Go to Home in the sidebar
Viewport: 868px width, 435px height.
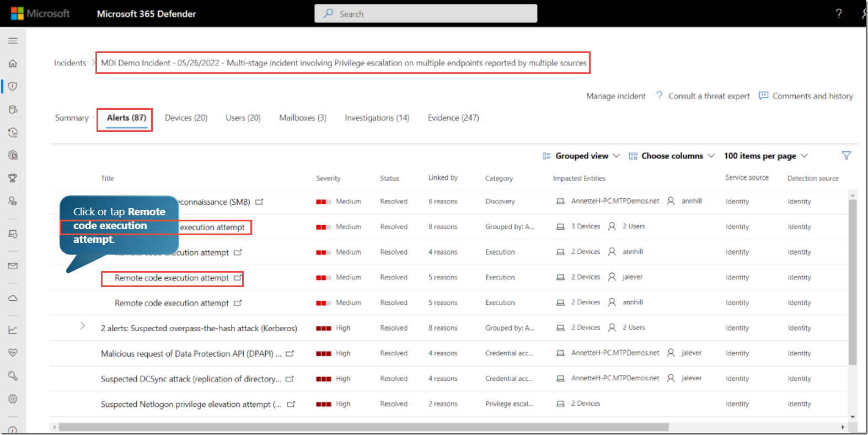pyautogui.click(x=13, y=63)
